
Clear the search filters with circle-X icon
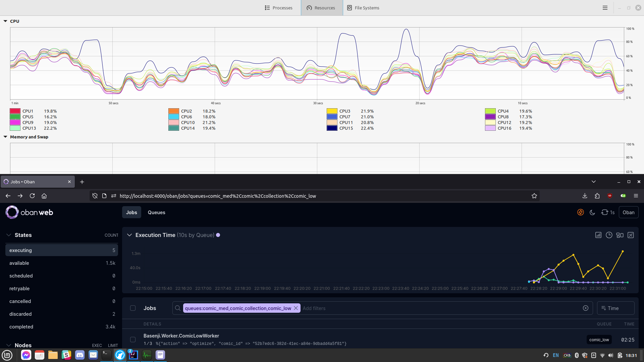coord(586,308)
